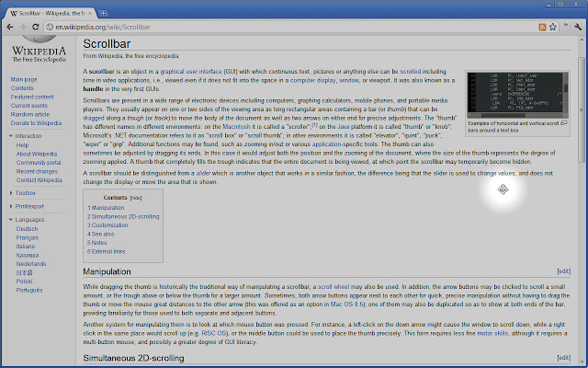
Task: Click the extensions overflow chevron icon
Action: pos(566,26)
